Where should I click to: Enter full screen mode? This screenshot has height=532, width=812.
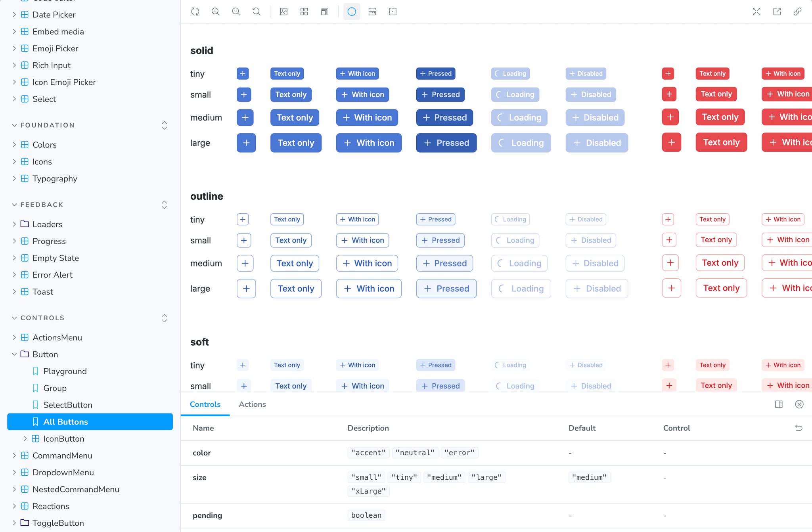[x=756, y=11]
